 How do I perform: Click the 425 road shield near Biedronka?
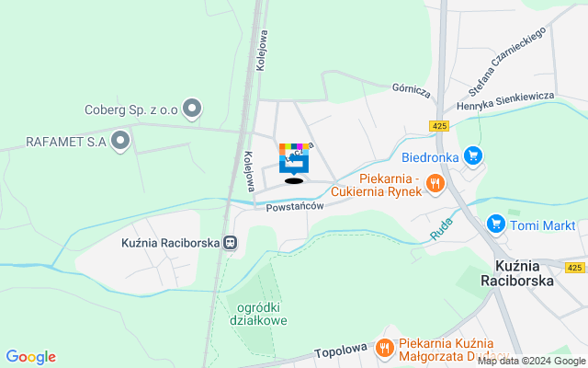439,126
